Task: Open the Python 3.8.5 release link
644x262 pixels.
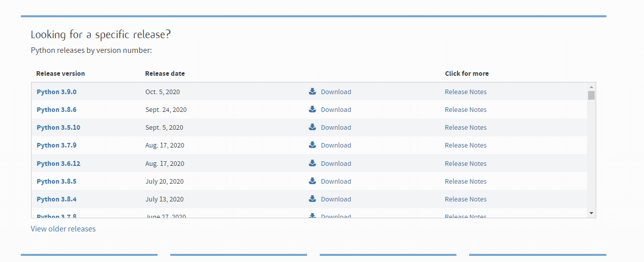Action: 56,182
